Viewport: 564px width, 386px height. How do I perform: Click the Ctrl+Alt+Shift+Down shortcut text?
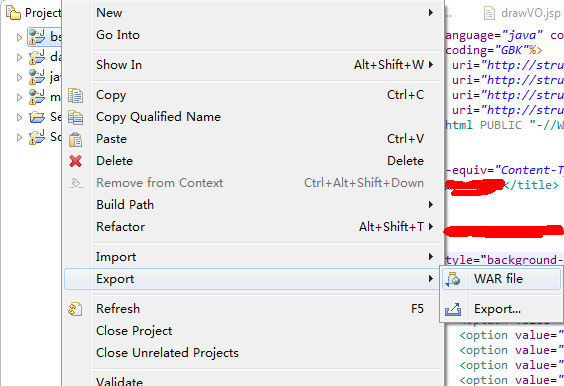364,183
